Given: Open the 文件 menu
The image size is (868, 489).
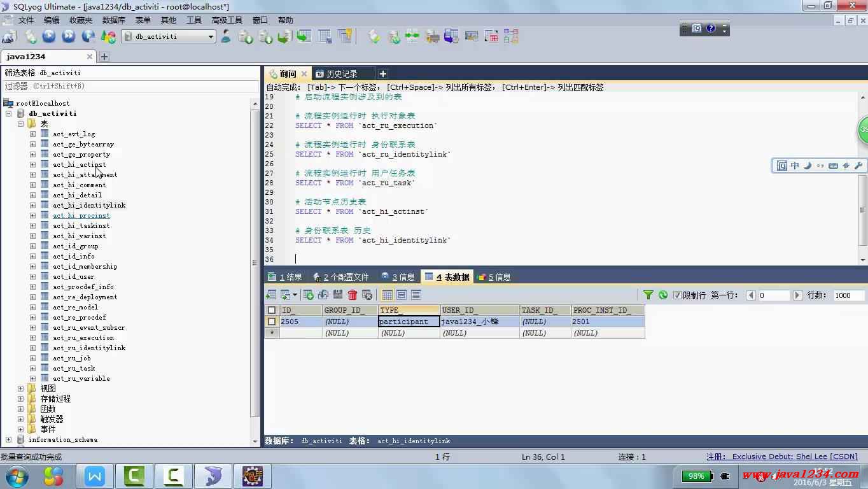Looking at the screenshot, I should click(x=26, y=20).
